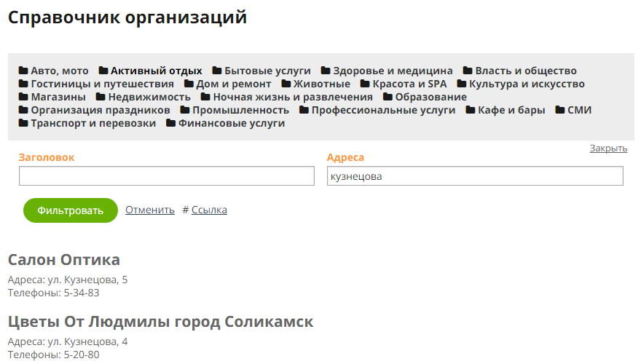
Task: Choose Транспорт и перевозки category
Action: [93, 124]
